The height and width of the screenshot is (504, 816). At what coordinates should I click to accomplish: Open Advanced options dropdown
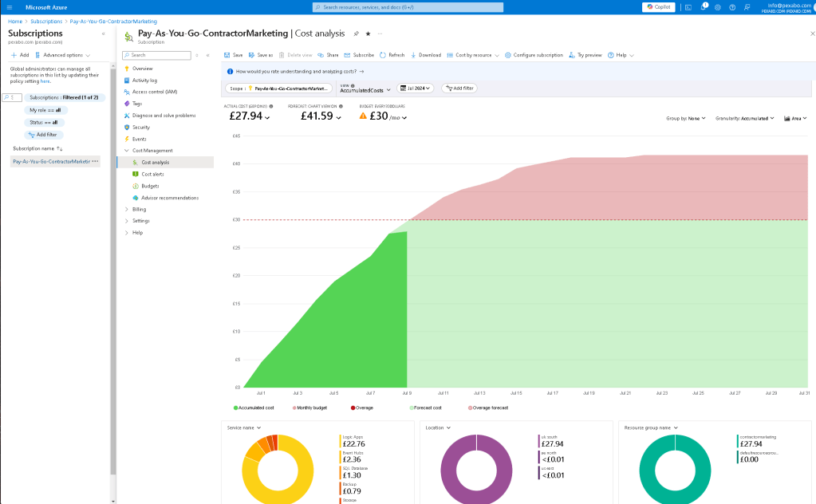tap(62, 55)
